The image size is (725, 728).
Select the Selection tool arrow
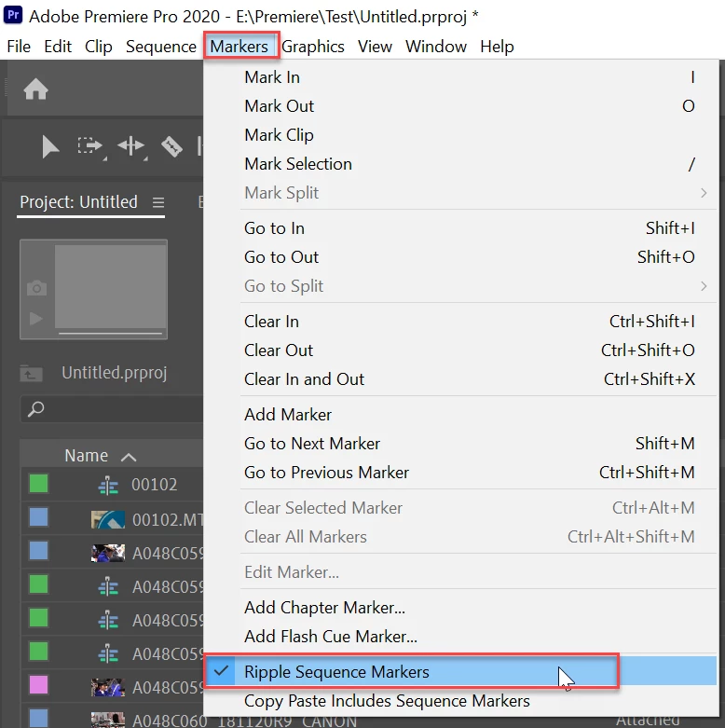click(49, 147)
